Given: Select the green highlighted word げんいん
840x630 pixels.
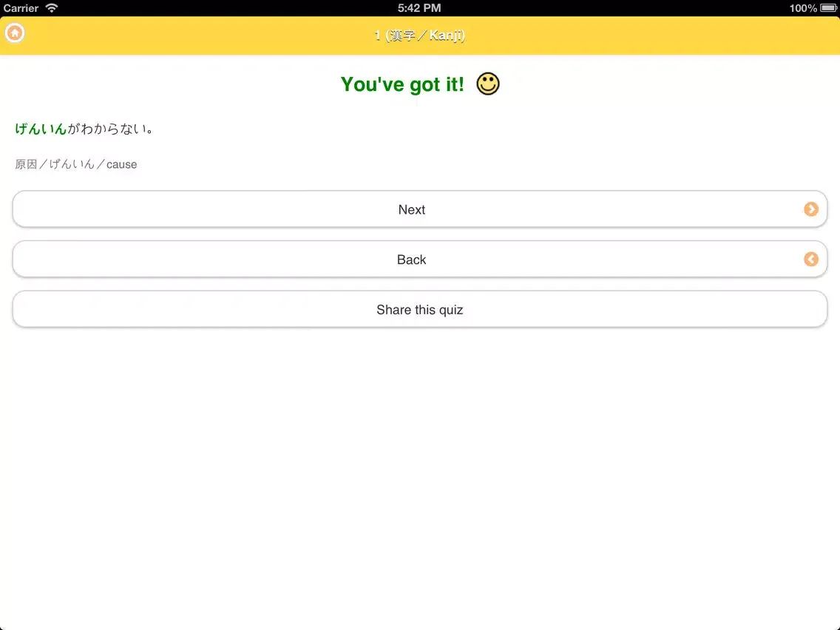Looking at the screenshot, I should pyautogui.click(x=41, y=129).
